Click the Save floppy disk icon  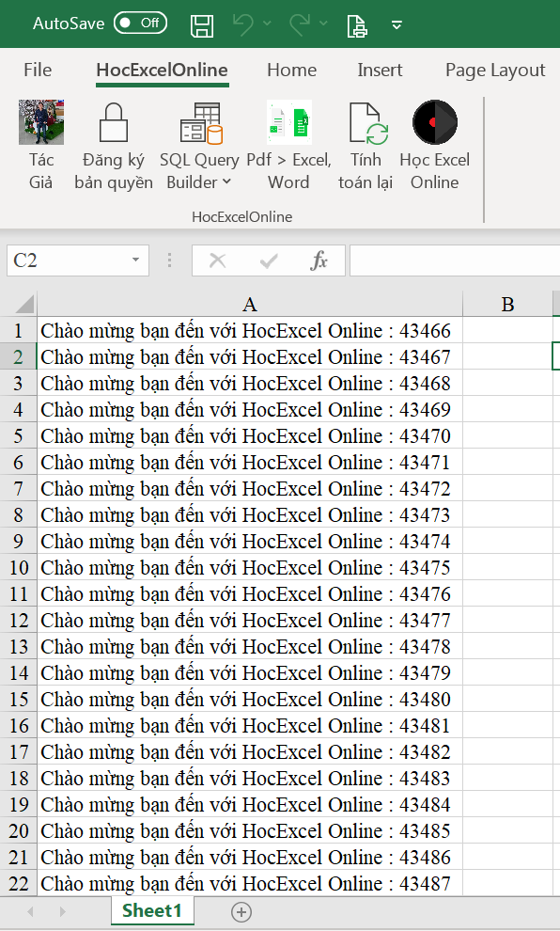202,25
